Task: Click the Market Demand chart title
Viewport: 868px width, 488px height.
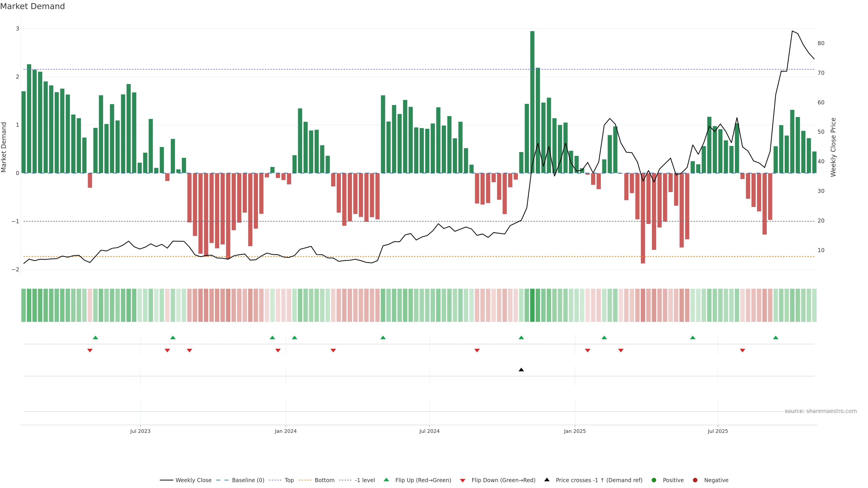Action: pyautogui.click(x=32, y=6)
